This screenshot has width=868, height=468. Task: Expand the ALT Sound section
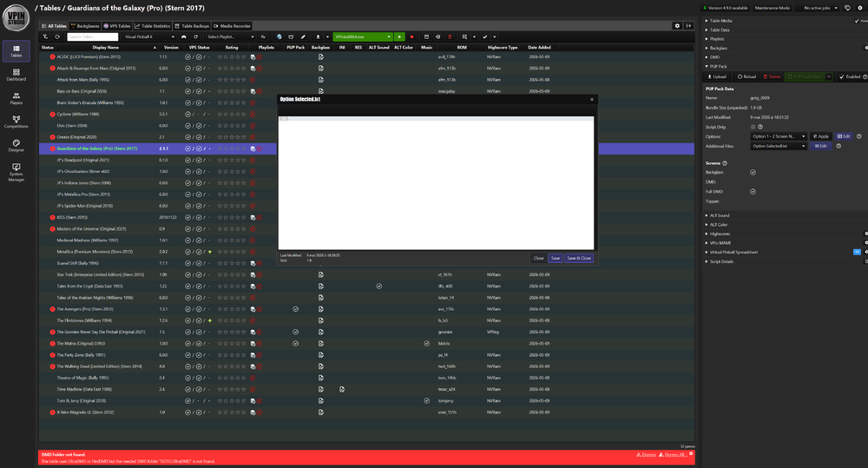[x=718, y=215]
